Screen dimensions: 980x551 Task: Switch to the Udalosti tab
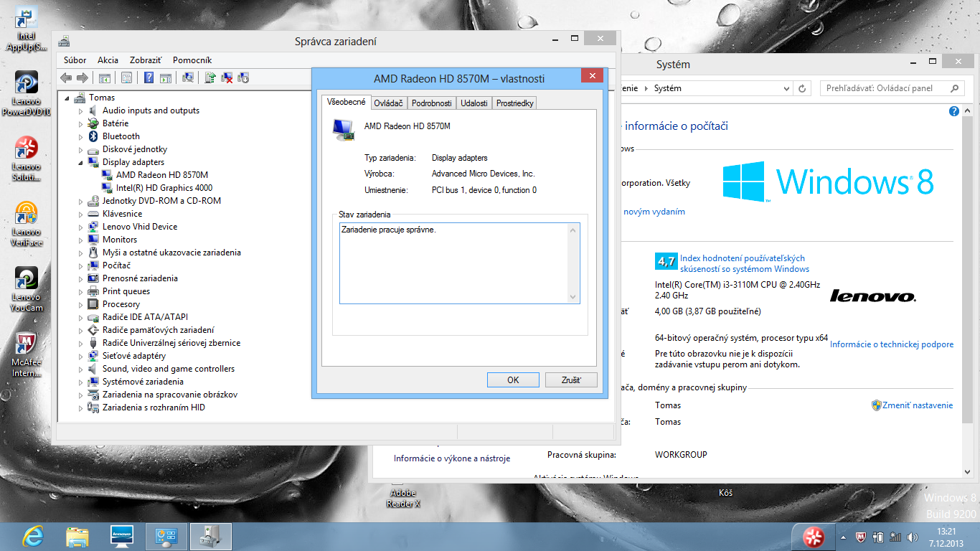click(x=474, y=103)
